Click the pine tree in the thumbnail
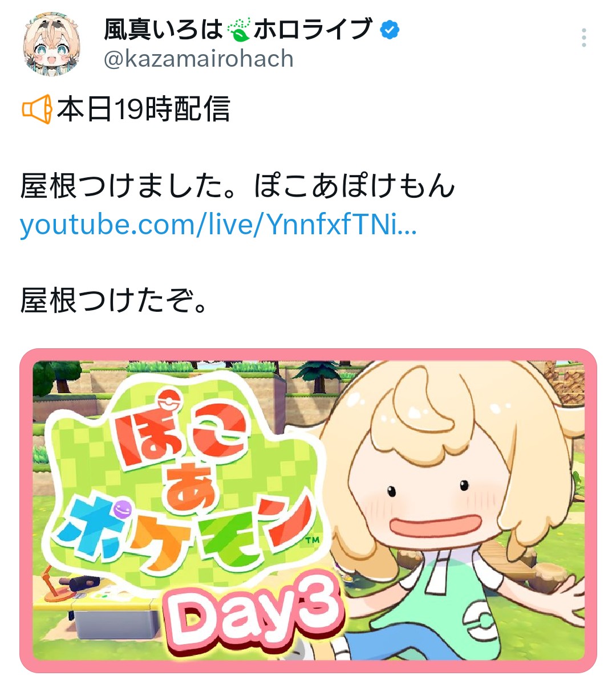This screenshot has width=616, height=688. point(318,377)
